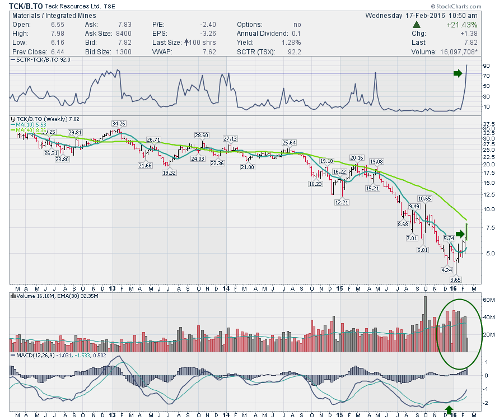This screenshot has width=504, height=420.
Task: Click the P/E value -2.40
Action: tap(208, 25)
